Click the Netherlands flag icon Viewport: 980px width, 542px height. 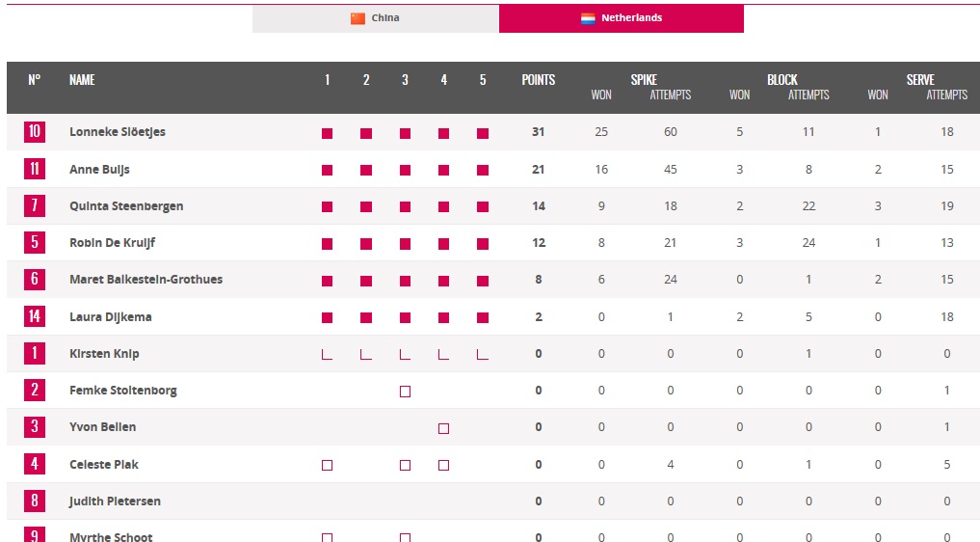click(588, 18)
